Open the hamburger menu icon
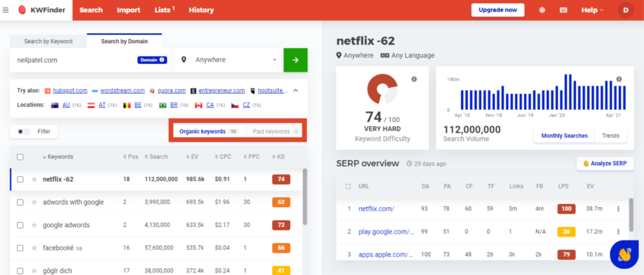Image resolution: width=644 pixels, height=275 pixels. 6,10
